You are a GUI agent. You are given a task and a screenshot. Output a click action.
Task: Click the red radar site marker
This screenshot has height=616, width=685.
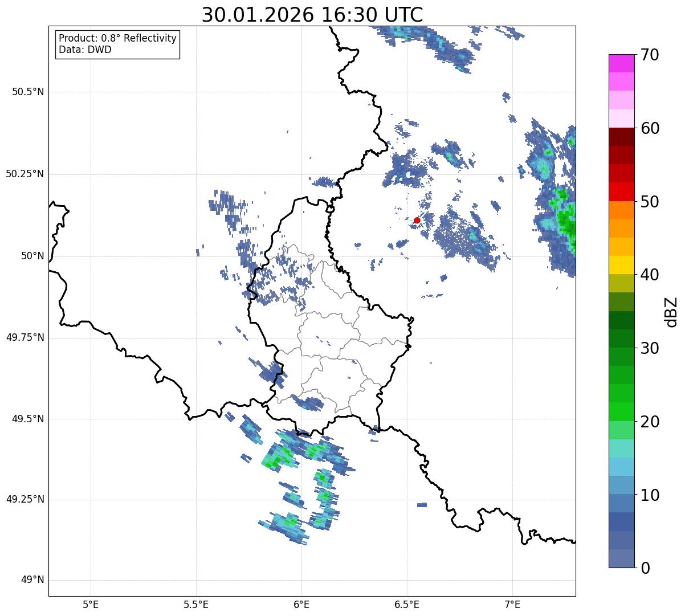pyautogui.click(x=417, y=220)
